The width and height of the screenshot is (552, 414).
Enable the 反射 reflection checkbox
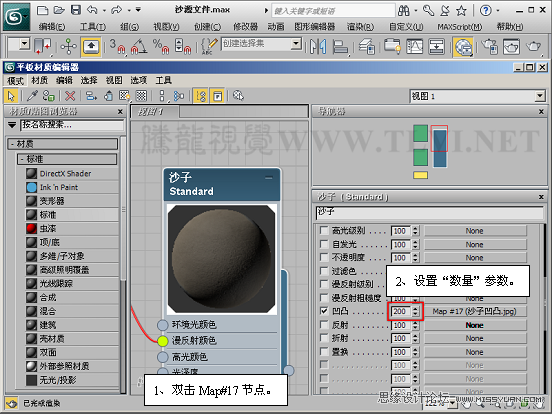(x=324, y=325)
